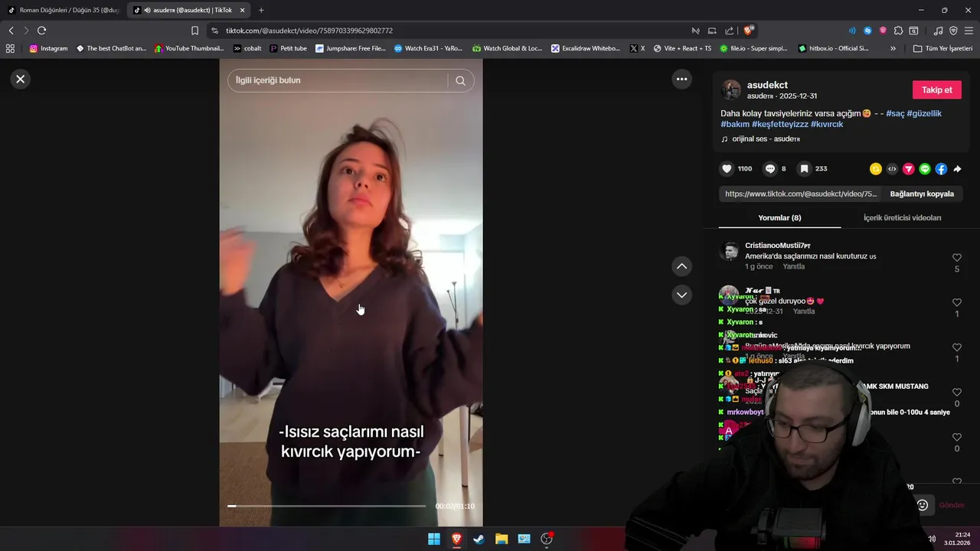Like CristianooMustii7's comment with its heart
This screenshot has width=980, height=551.
(x=956, y=258)
